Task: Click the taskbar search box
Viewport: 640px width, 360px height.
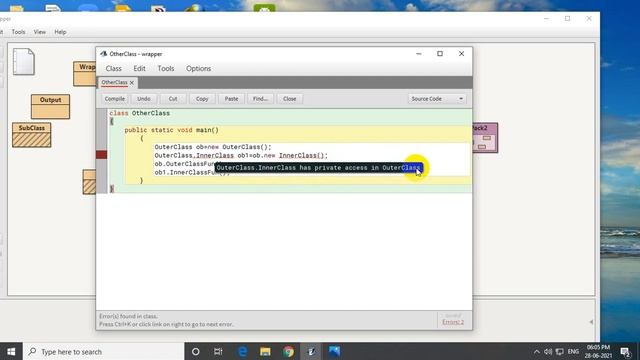Action: (104, 351)
